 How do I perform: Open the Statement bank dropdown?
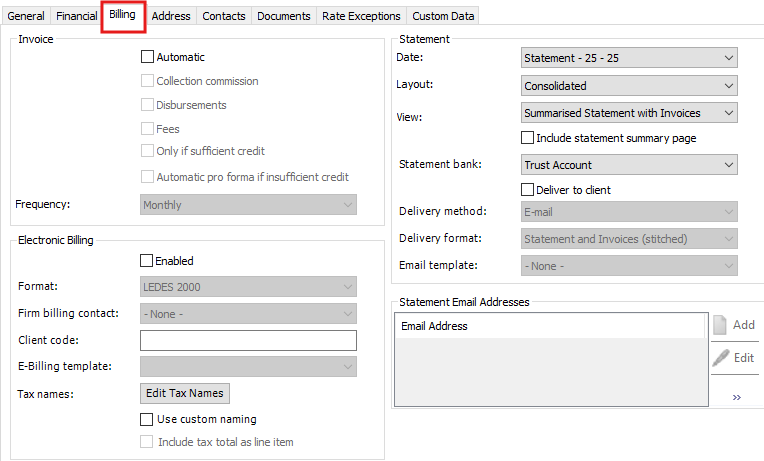pyautogui.click(x=629, y=165)
